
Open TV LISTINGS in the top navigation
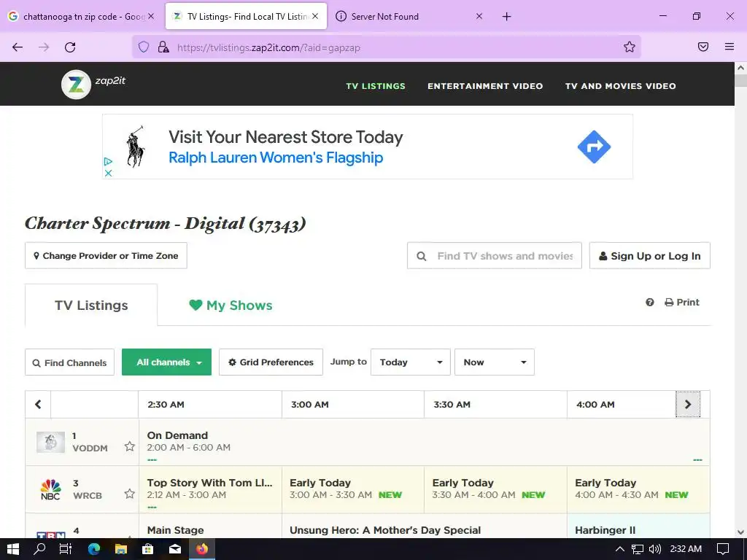point(376,86)
